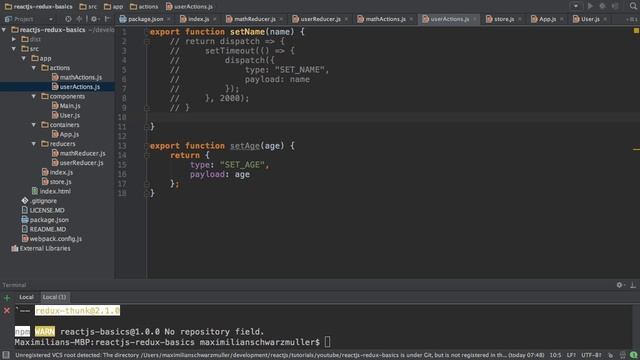Open Project panel settings gear

click(94, 19)
